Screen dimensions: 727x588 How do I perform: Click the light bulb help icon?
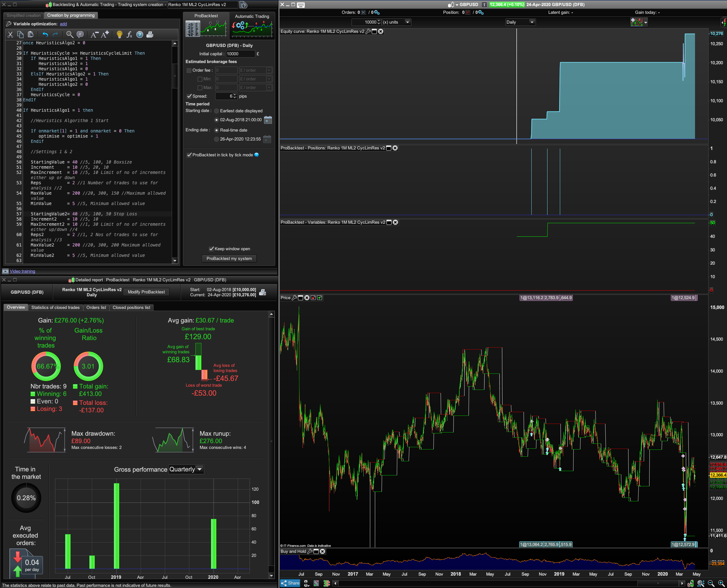click(x=119, y=35)
